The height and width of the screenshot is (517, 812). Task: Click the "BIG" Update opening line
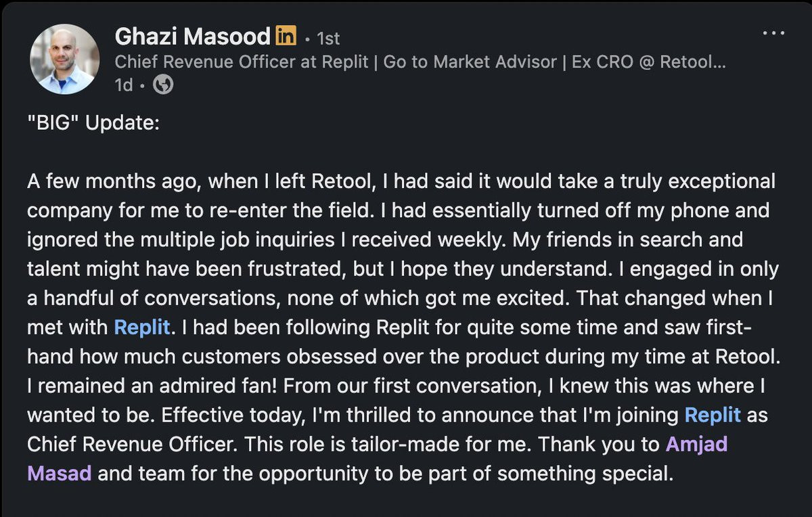(x=93, y=126)
